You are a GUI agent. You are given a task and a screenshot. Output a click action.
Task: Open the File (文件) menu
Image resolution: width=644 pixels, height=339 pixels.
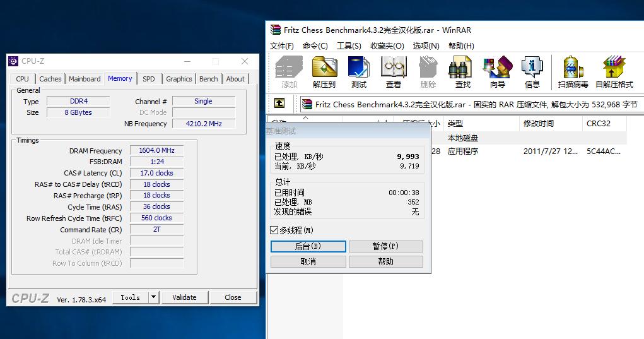pos(282,45)
